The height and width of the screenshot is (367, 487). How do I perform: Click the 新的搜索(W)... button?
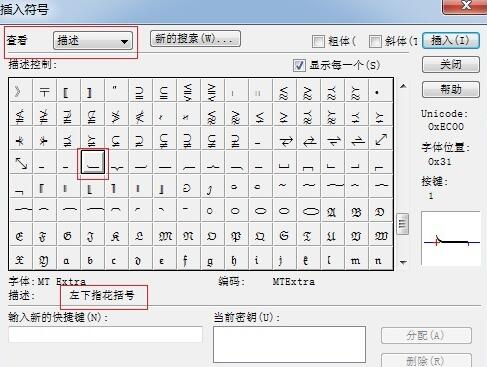[195, 39]
